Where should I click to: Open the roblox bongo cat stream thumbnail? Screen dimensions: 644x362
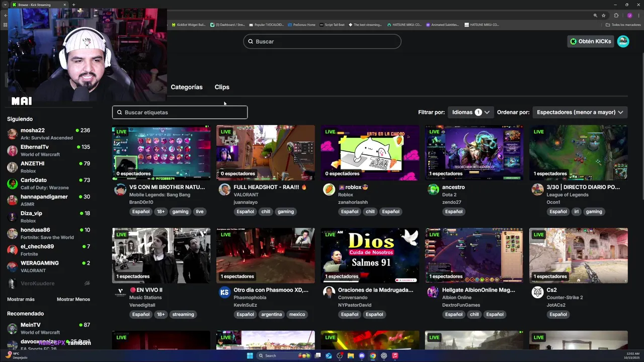[x=370, y=153]
